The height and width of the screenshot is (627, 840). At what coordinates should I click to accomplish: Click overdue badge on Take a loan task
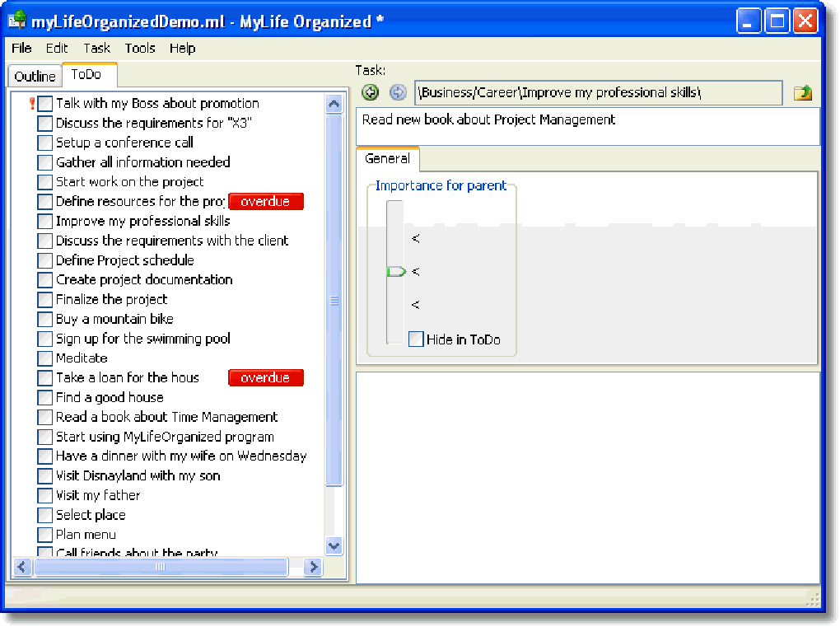[266, 378]
